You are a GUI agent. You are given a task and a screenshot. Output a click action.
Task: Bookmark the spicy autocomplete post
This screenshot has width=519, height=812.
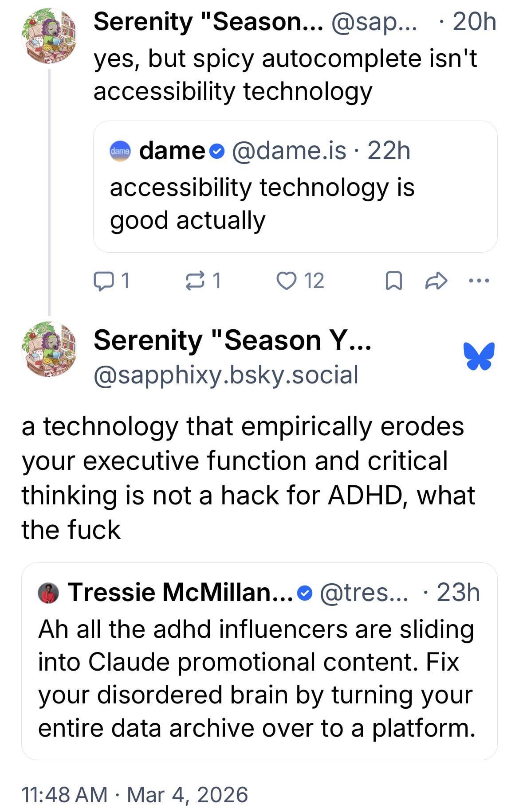(394, 281)
